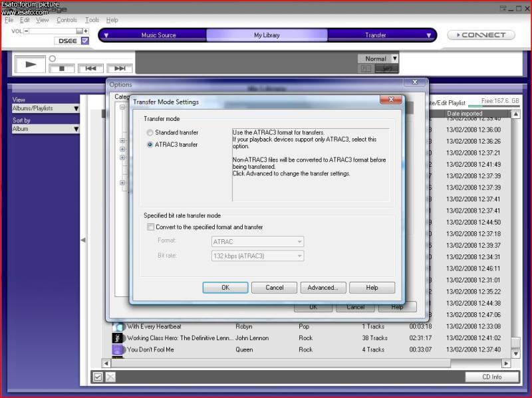Image resolution: width=532 pixels, height=398 pixels.
Task: Toggle the DSEE checkbox
Action: [85, 41]
